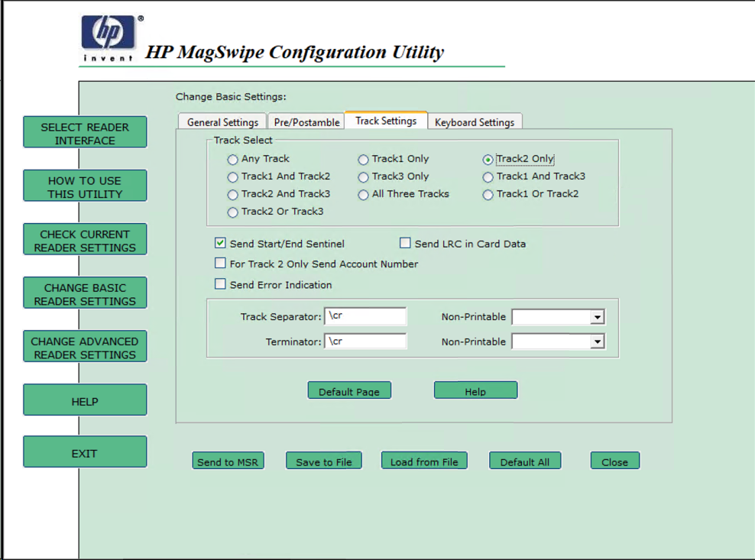The width and height of the screenshot is (755, 560).
Task: Click Load from File button
Action: (424, 461)
